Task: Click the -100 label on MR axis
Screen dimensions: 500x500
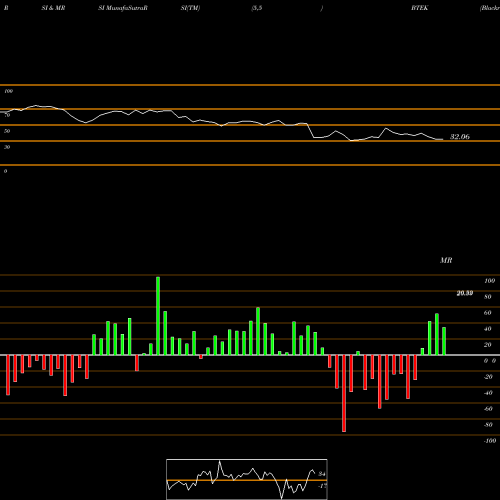Action: (x=490, y=441)
